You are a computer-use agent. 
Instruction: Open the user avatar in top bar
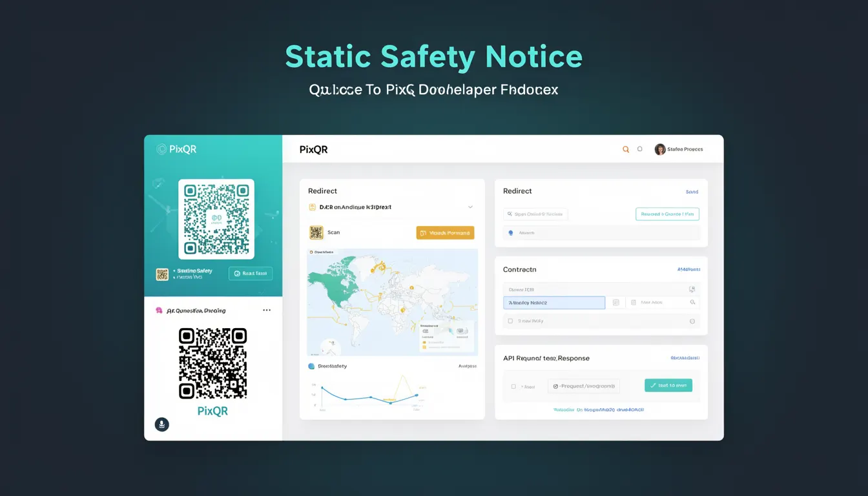[x=660, y=149]
